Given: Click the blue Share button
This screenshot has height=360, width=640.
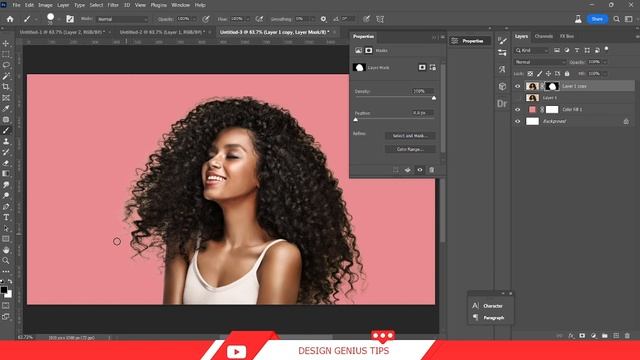Looking at the screenshot, I should 597,19.
